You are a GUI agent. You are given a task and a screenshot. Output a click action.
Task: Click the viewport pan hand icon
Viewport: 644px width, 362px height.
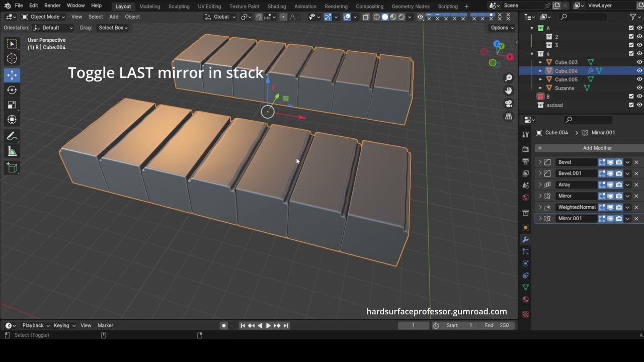pyautogui.click(x=509, y=90)
